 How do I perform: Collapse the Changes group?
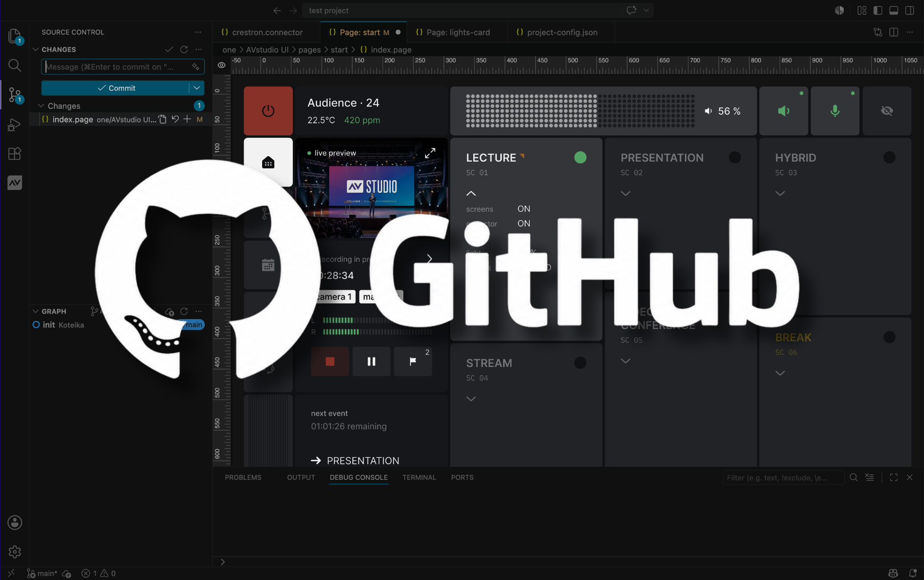[41, 106]
